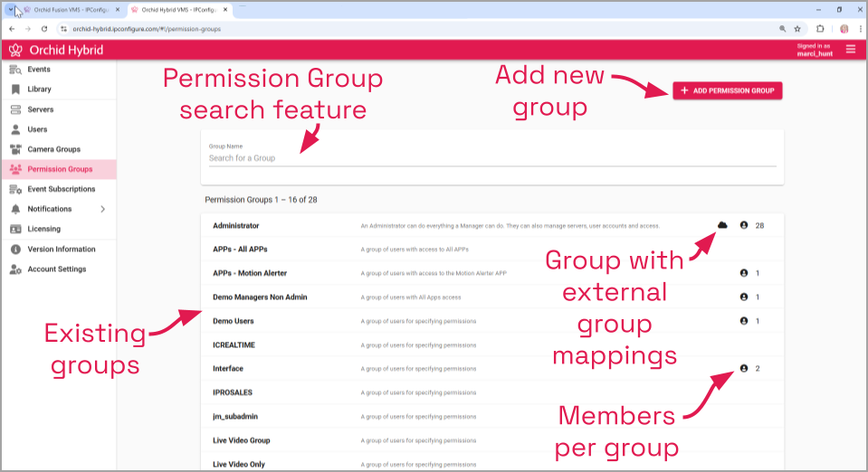868x472 pixels.
Task: Click the Version Information info icon
Action: tap(15, 250)
